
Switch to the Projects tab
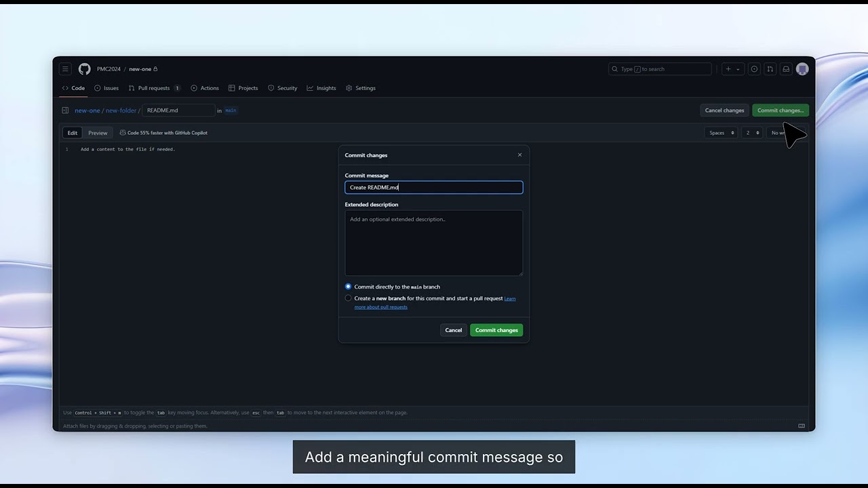[x=243, y=88]
